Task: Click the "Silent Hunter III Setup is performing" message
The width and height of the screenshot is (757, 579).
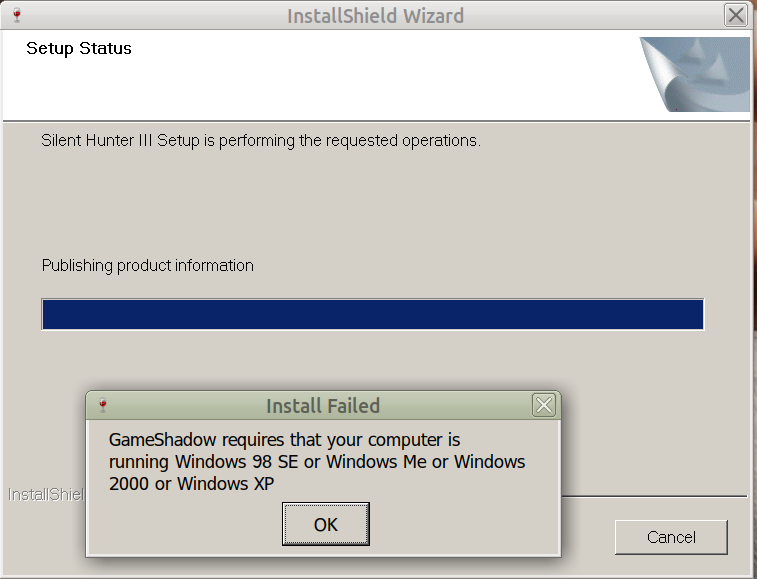Action: 261,141
